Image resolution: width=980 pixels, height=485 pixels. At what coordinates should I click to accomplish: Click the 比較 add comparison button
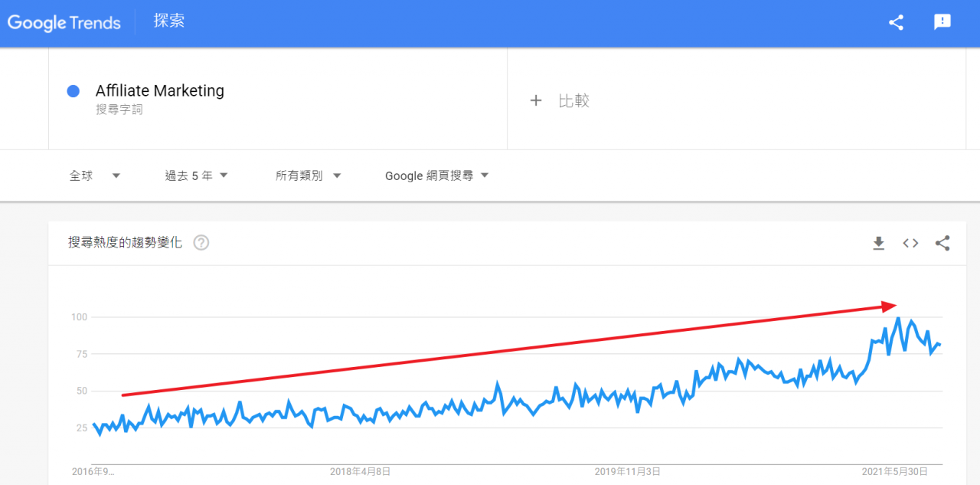tap(560, 100)
